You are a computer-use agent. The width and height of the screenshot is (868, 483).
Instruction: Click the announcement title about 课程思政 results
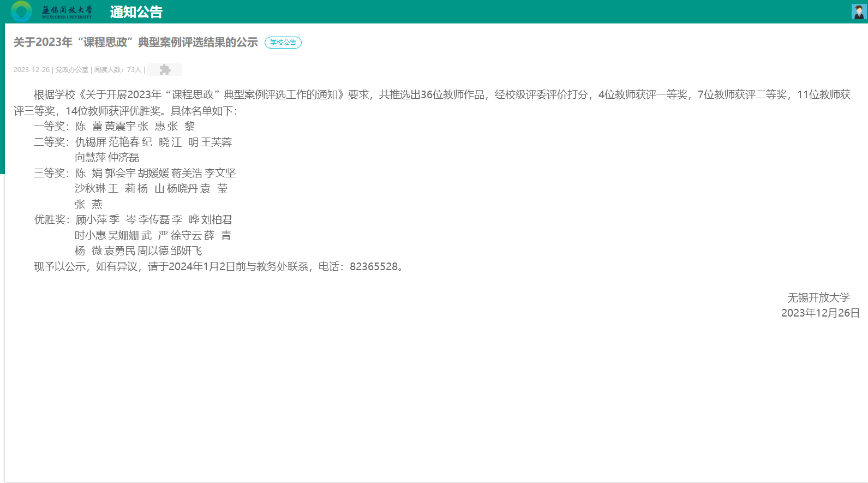click(135, 43)
